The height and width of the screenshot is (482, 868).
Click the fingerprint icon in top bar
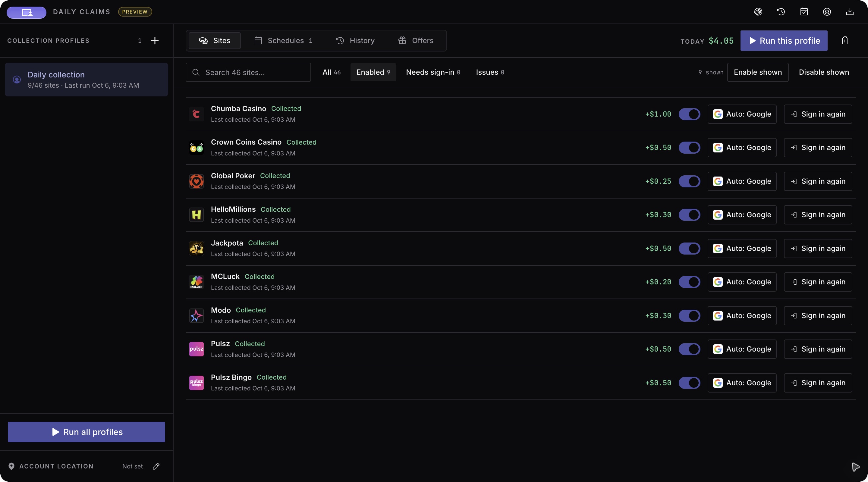[758, 12]
